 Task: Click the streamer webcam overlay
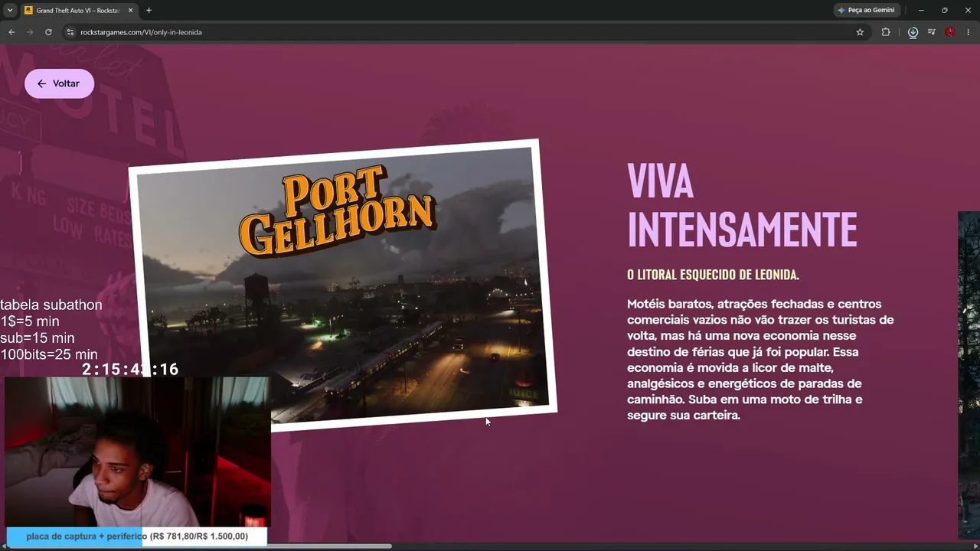138,452
